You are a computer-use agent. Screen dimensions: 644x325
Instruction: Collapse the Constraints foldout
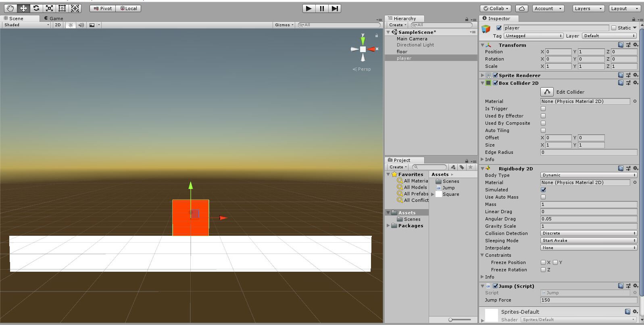point(482,255)
